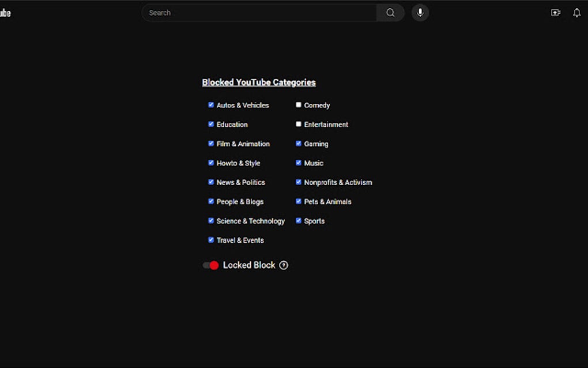Open the notifications bell
588x368 pixels.
pyautogui.click(x=576, y=13)
